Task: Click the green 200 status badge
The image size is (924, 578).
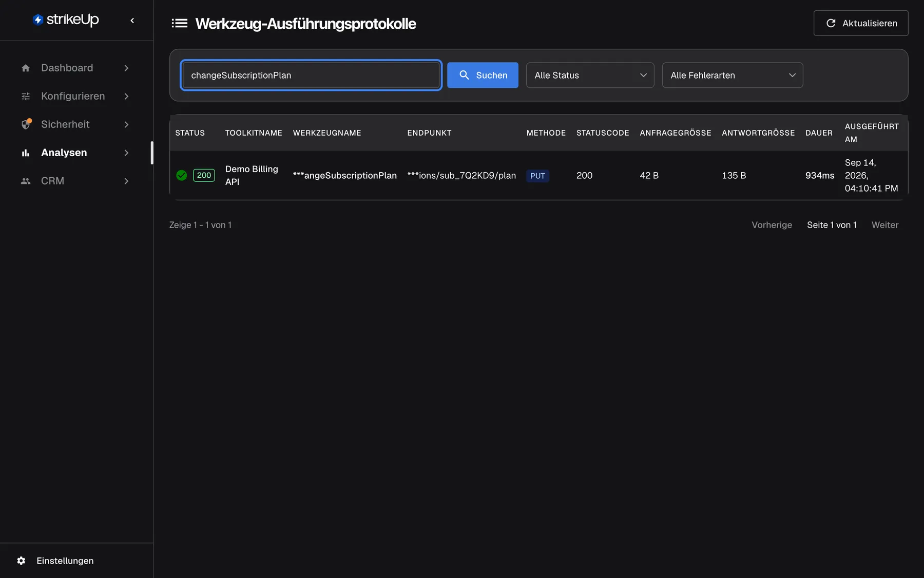Action: (204, 175)
